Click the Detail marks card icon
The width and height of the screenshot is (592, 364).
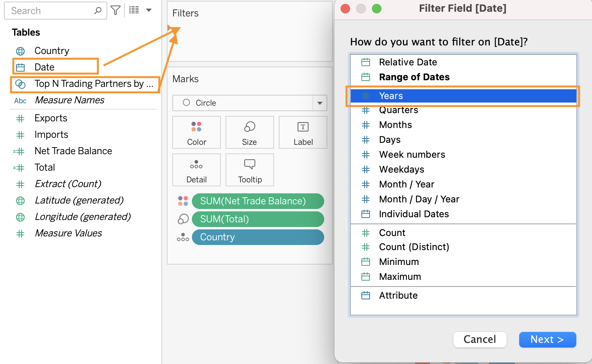pyautogui.click(x=196, y=164)
